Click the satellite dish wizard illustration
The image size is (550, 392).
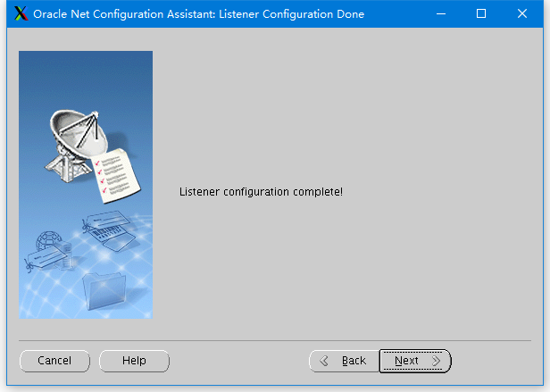pyautogui.click(x=86, y=185)
